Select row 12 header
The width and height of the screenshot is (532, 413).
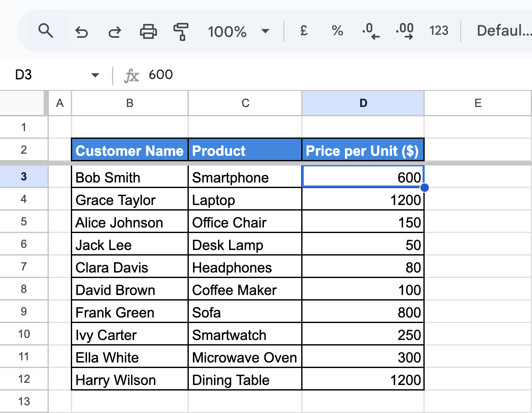click(24, 379)
